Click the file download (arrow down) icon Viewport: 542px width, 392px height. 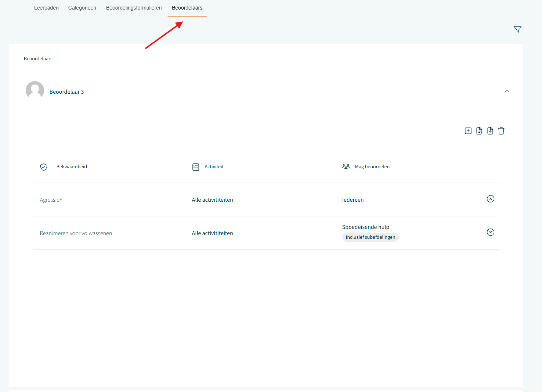(479, 131)
